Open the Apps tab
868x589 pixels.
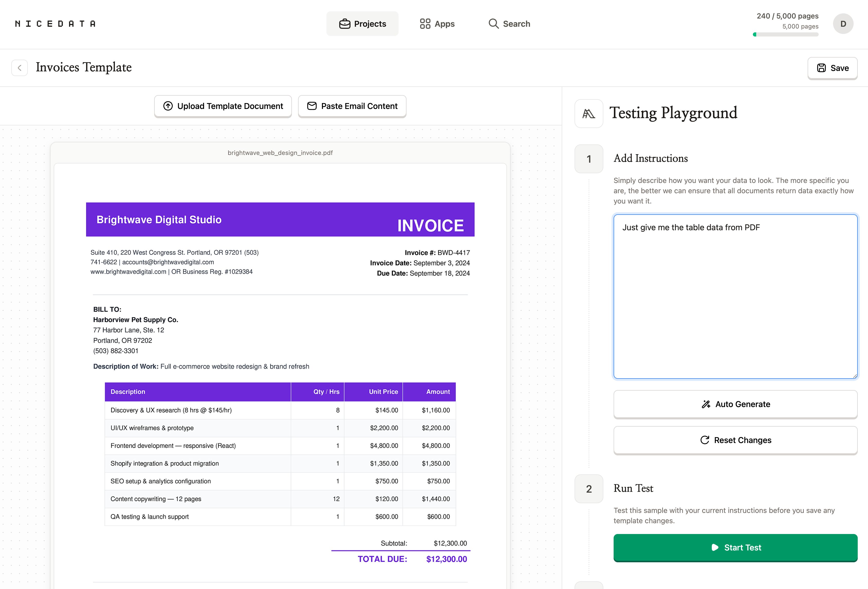point(437,24)
